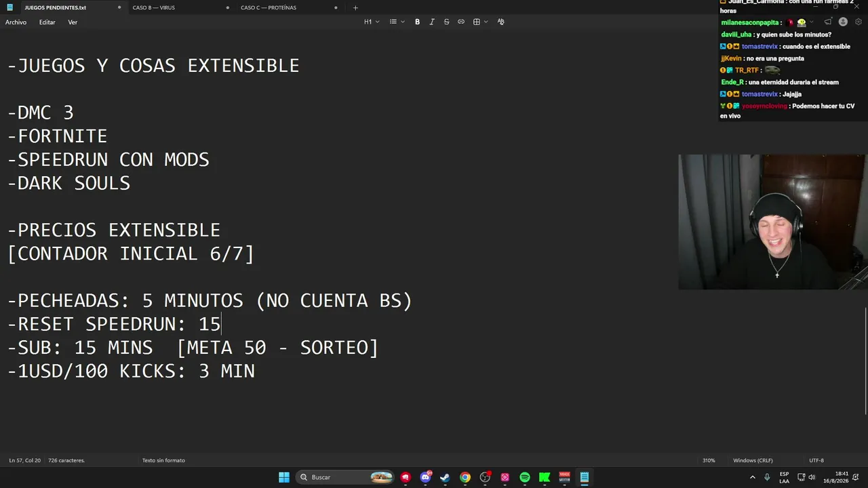
Task: Click the "726 caracteres" status text
Action: pyautogui.click(x=66, y=460)
